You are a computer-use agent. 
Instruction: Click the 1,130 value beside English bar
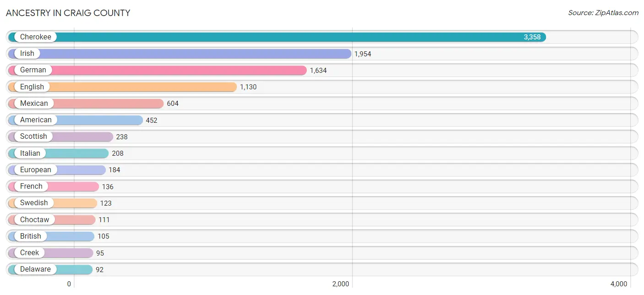[x=248, y=87]
